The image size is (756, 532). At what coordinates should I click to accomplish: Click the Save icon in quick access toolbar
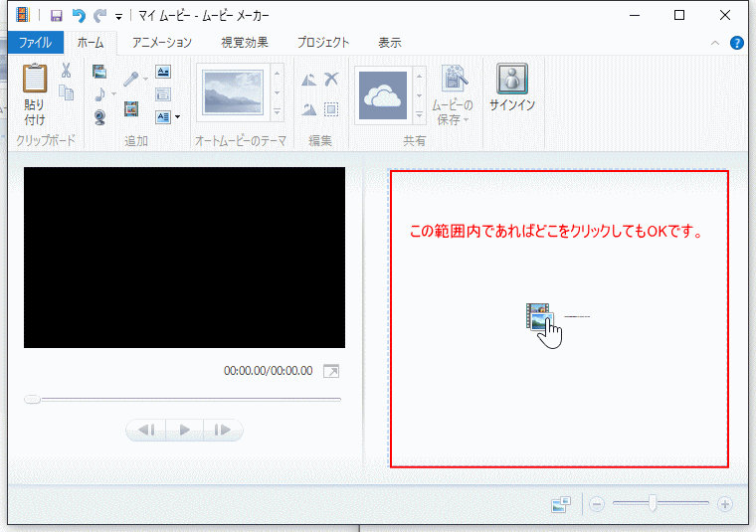(57, 16)
